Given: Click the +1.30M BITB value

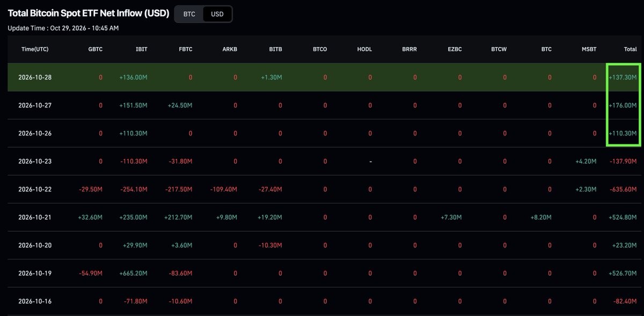Looking at the screenshot, I should (272, 77).
